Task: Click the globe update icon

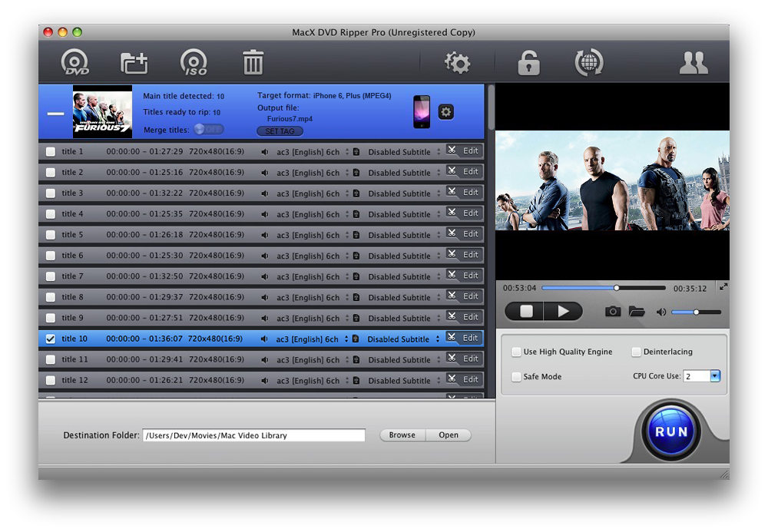Action: pyautogui.click(x=589, y=62)
